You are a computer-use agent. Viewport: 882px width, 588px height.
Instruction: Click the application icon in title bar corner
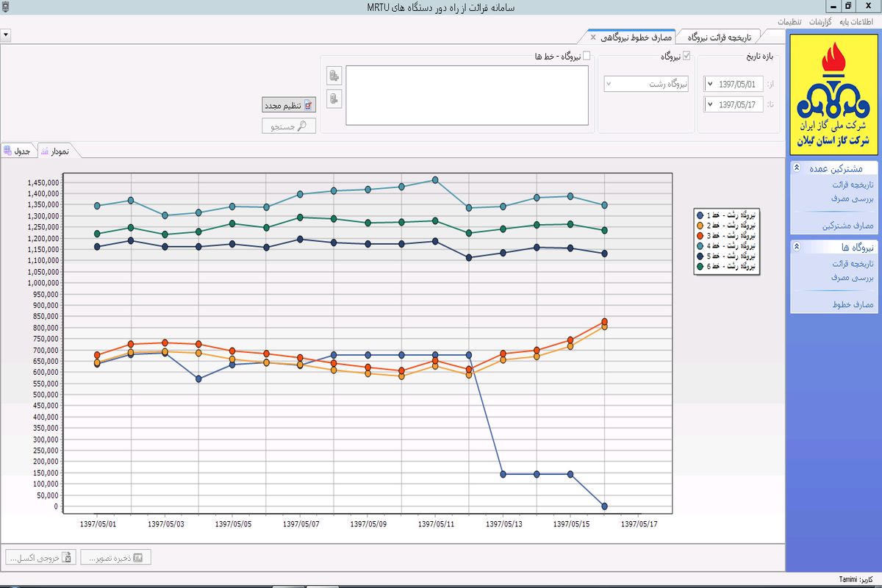click(6, 7)
